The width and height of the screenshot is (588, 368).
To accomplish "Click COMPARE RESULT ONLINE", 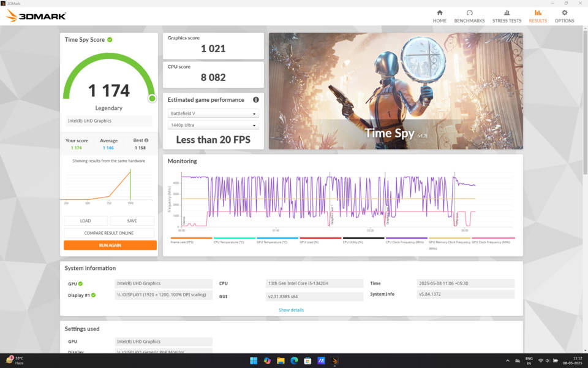I will 109,233.
